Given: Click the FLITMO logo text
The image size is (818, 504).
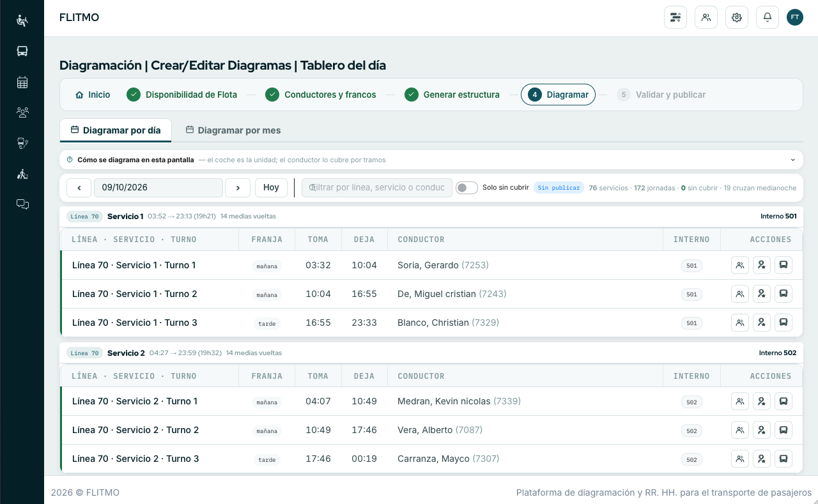Looking at the screenshot, I should point(79,17).
